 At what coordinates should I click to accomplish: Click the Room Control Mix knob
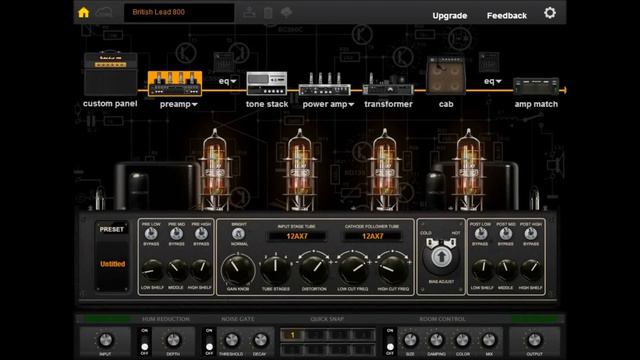point(489,340)
